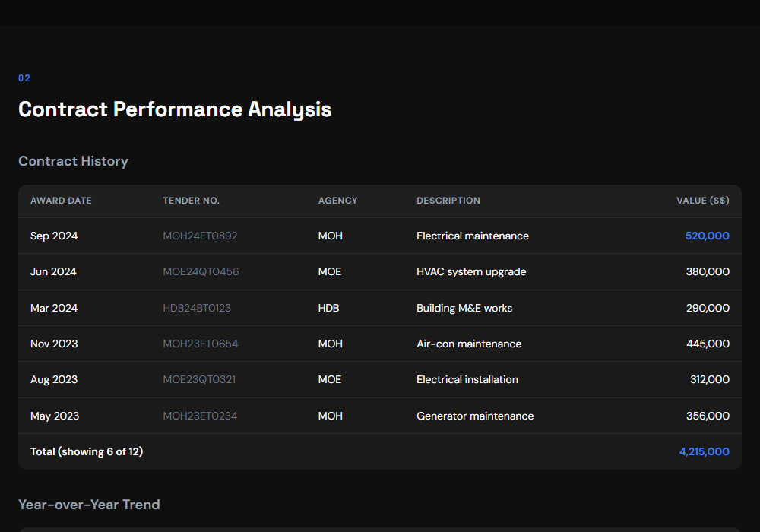Click the Description column header
The width and height of the screenshot is (760, 532).
pos(448,201)
